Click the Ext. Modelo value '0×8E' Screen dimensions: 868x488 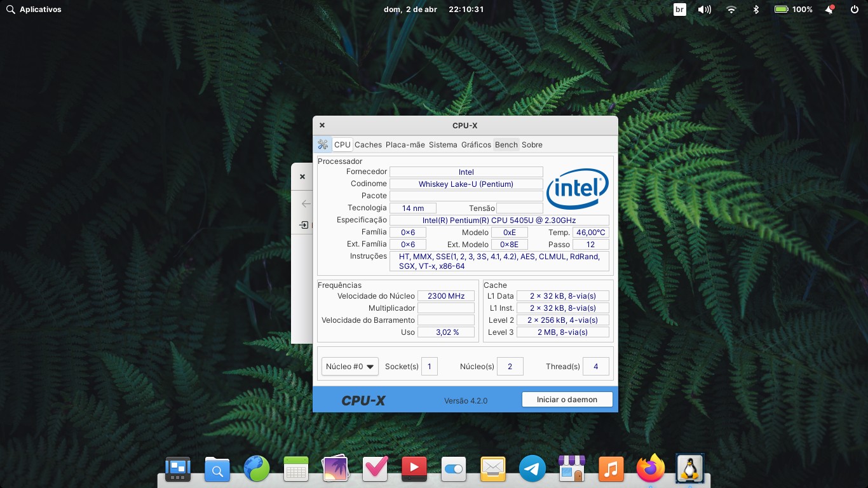pos(510,245)
